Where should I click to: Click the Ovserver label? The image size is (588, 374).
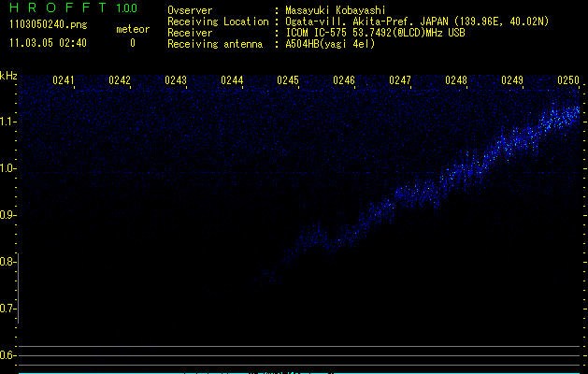pyautogui.click(x=190, y=10)
